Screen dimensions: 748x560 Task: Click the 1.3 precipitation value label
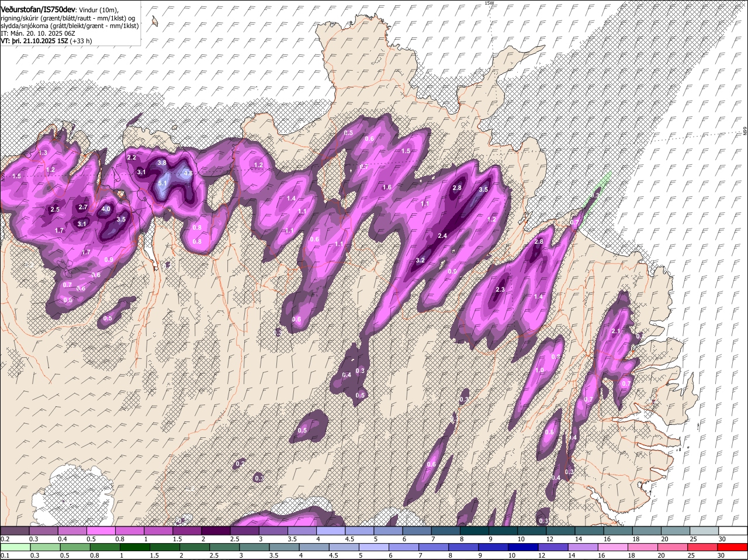(43, 153)
